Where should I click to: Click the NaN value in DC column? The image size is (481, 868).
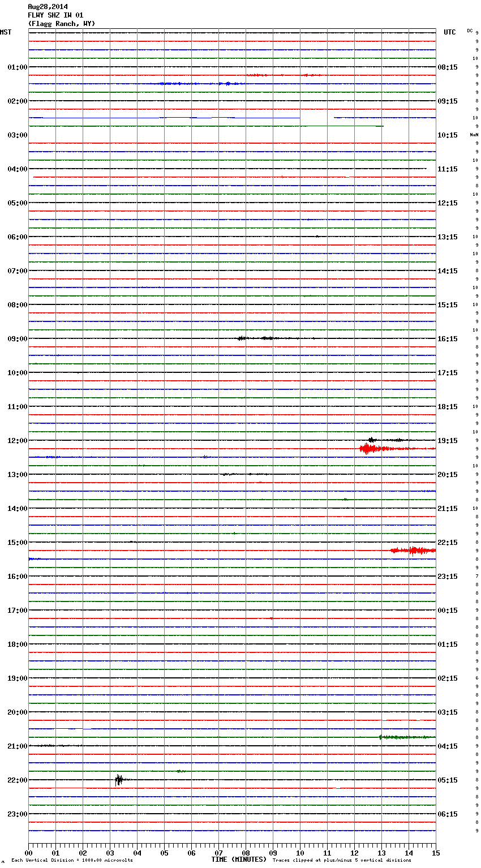click(x=474, y=135)
